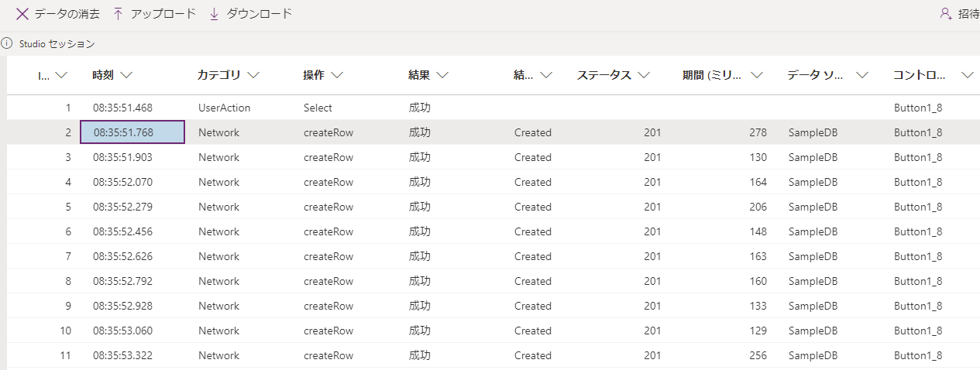
Task: Open the 結果 column dropdown chevron
Action: [442, 75]
